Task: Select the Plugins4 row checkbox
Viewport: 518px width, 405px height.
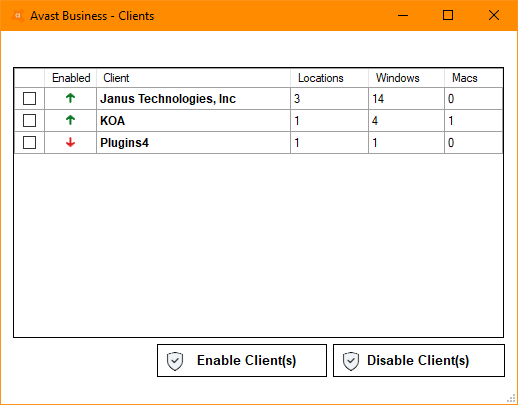Action: coord(29,143)
